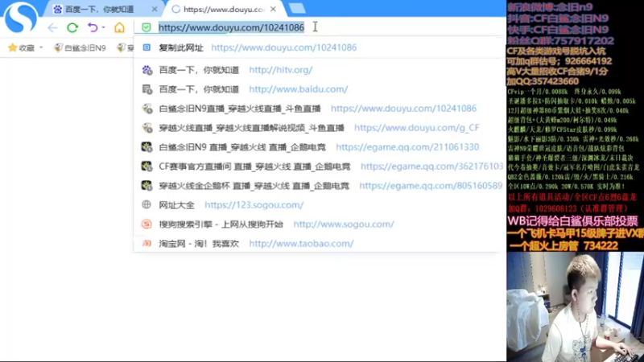This screenshot has height=362, width=644.
Task: Select the douyu.com tab
Action: tap(224, 9)
